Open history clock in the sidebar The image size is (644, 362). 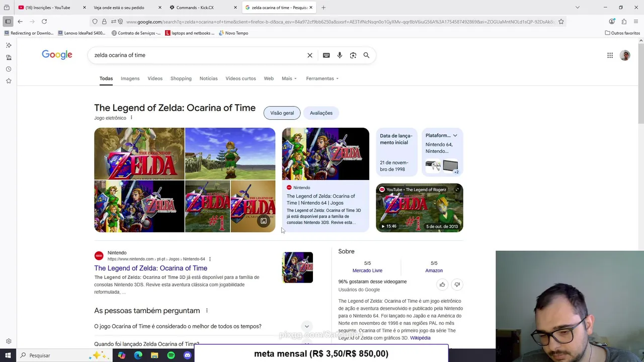9,69
